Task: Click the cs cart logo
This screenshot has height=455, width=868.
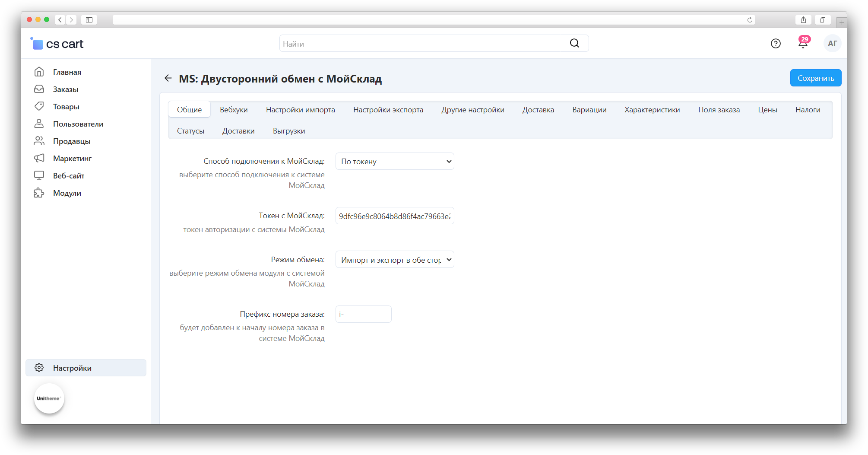Action: pos(57,44)
